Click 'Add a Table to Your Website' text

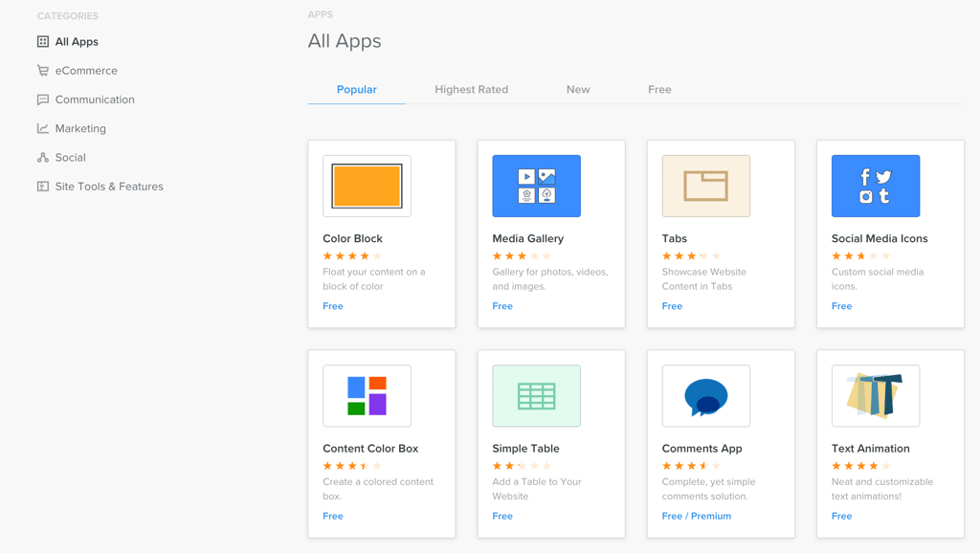537,489
